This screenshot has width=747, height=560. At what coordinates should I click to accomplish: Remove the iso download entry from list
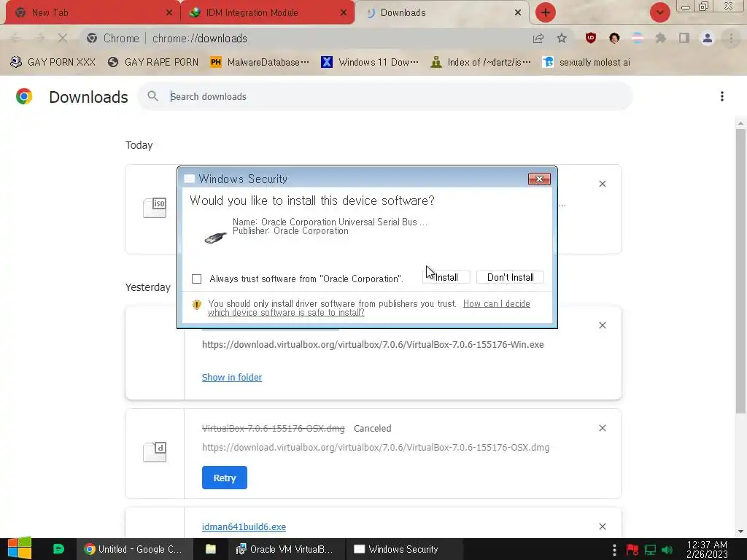pos(602,184)
